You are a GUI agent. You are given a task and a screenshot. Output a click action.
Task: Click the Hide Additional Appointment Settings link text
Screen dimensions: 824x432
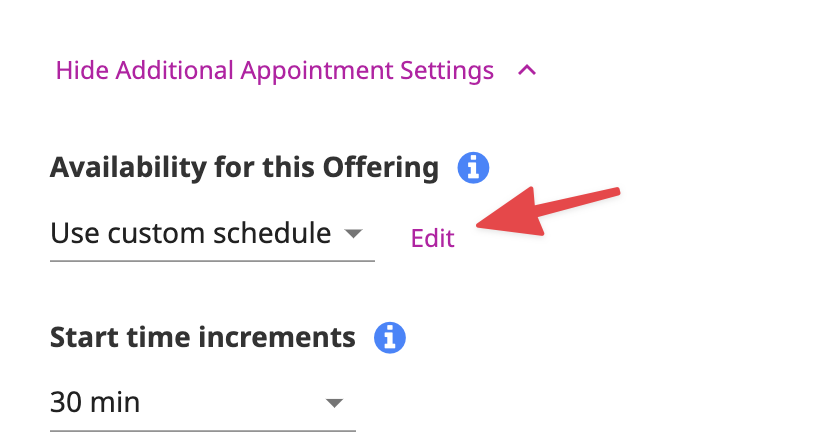pyautogui.click(x=275, y=70)
